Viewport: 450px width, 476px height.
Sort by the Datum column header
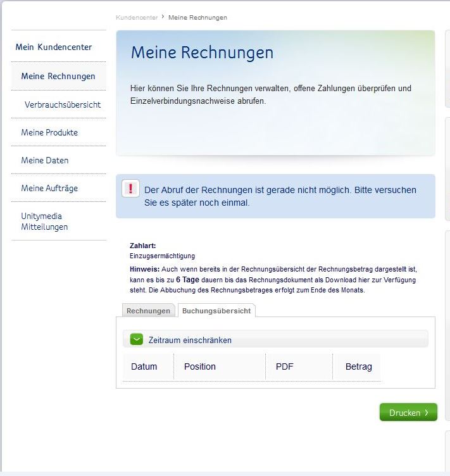click(x=144, y=366)
